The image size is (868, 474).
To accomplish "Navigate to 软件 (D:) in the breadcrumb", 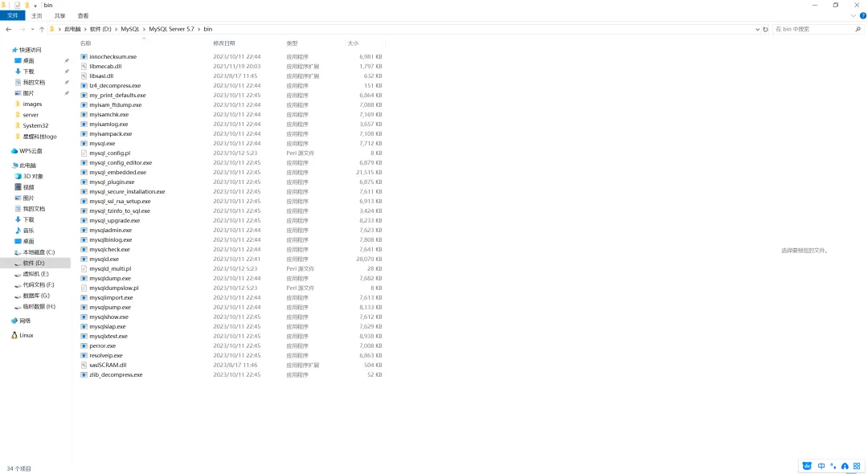I will 100,29.
